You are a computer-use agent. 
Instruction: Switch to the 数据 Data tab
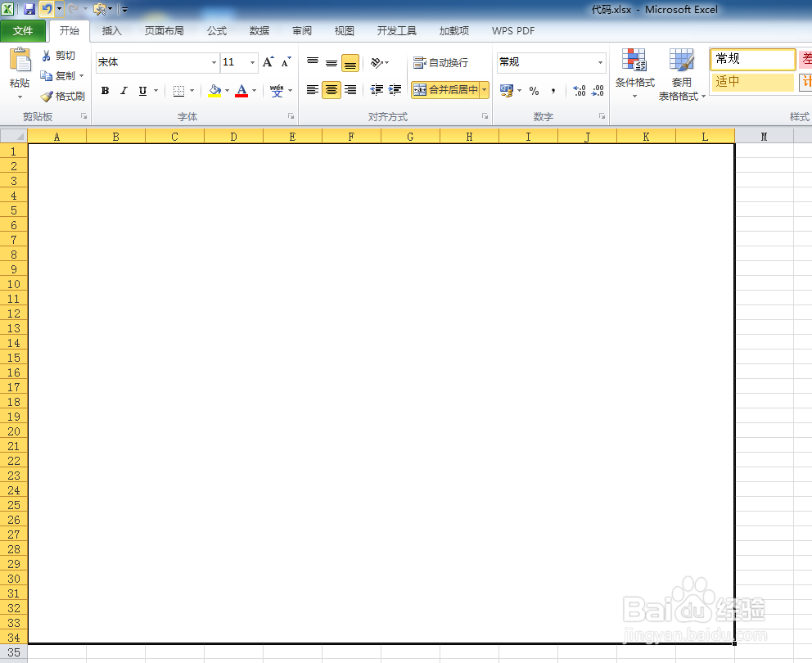[259, 31]
